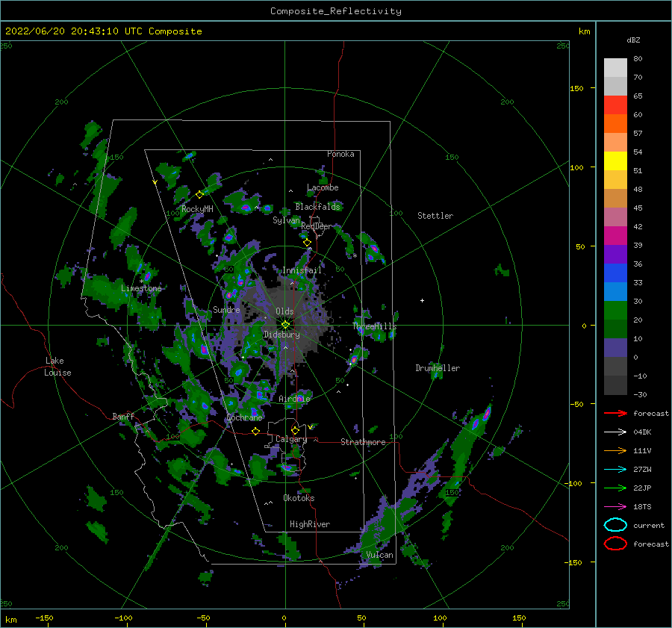The height and width of the screenshot is (628, 672).
Task: Click the 65 dBZ red color swatch
Action: pos(615,105)
